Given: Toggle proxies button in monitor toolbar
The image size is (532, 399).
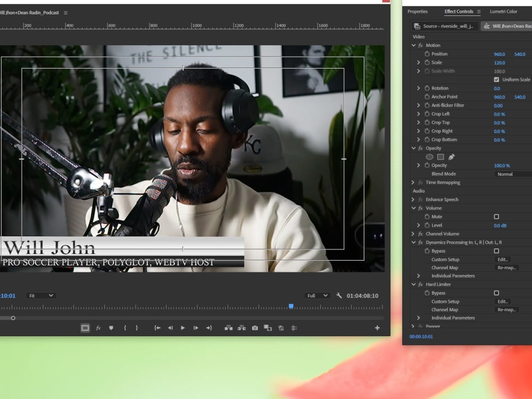Looking at the screenshot, I should click(281, 328).
